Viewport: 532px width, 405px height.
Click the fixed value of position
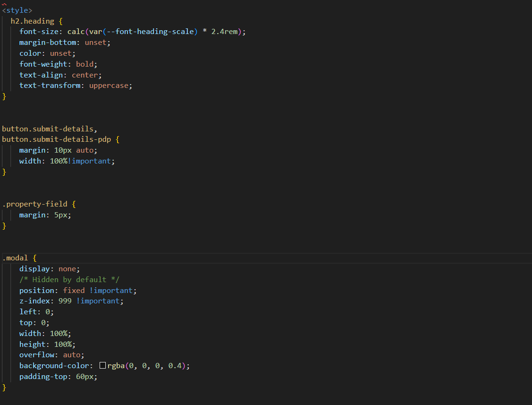[74, 291]
